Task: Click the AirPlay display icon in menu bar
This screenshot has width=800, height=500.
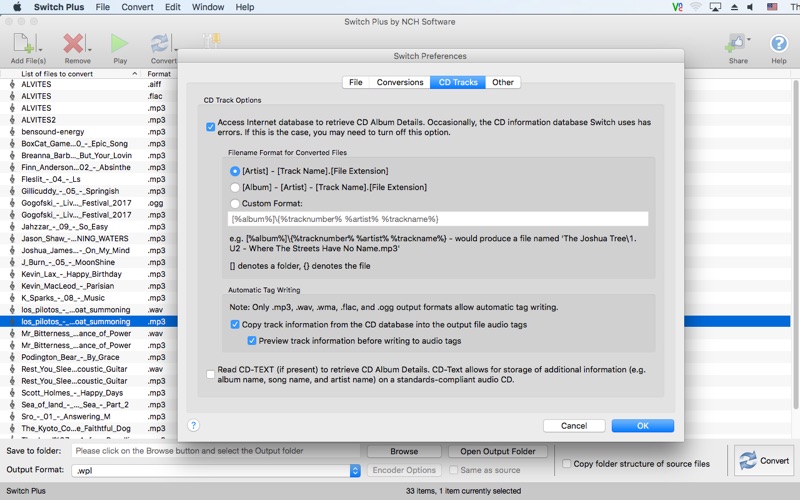Action: pos(715,7)
